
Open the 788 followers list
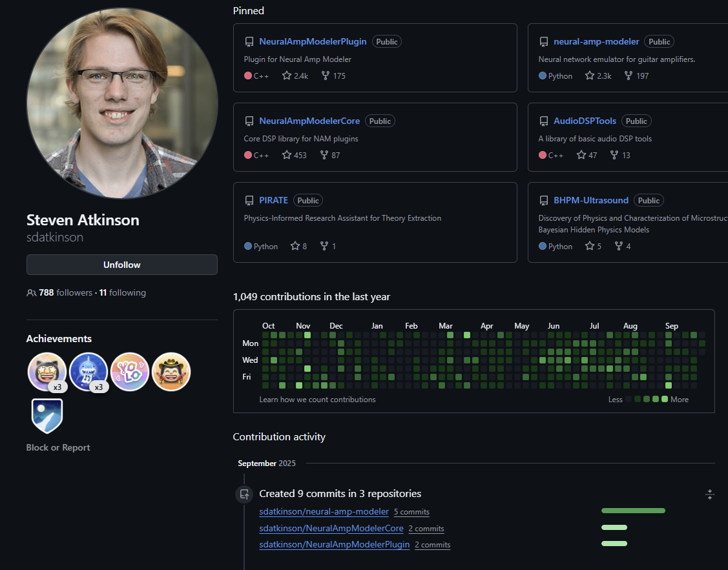point(65,292)
